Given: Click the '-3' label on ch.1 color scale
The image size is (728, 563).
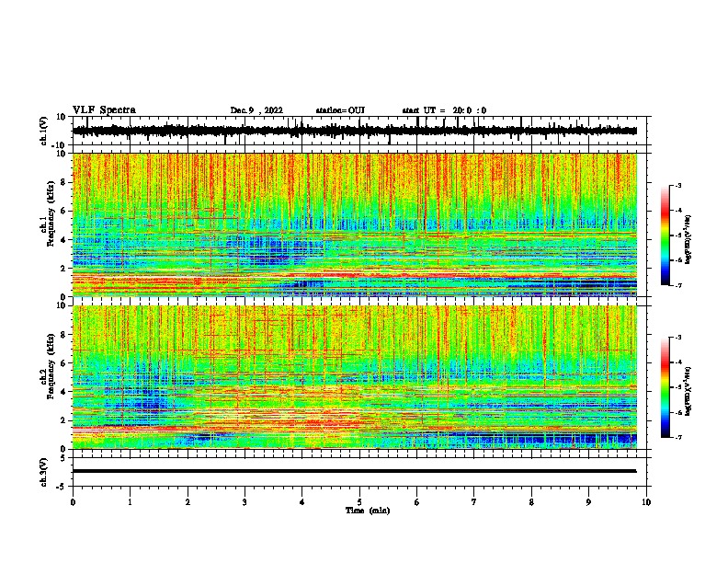Looking at the screenshot, I should [x=677, y=186].
